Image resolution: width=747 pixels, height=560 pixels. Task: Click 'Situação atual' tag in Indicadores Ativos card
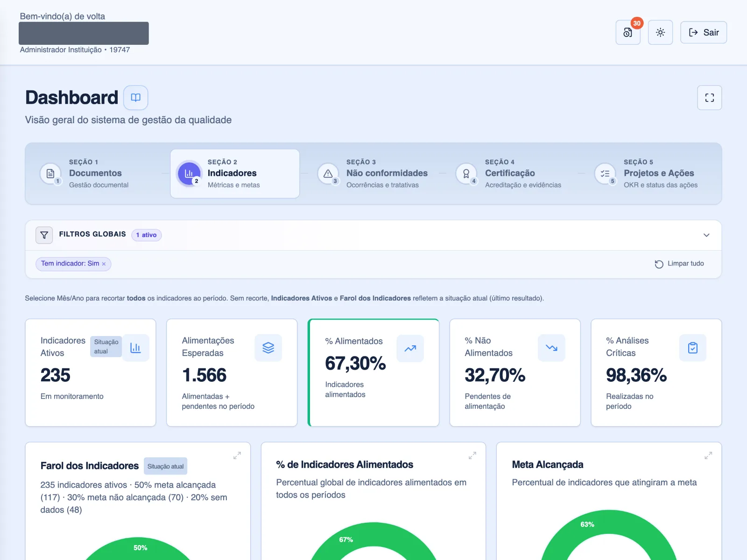pyautogui.click(x=106, y=347)
